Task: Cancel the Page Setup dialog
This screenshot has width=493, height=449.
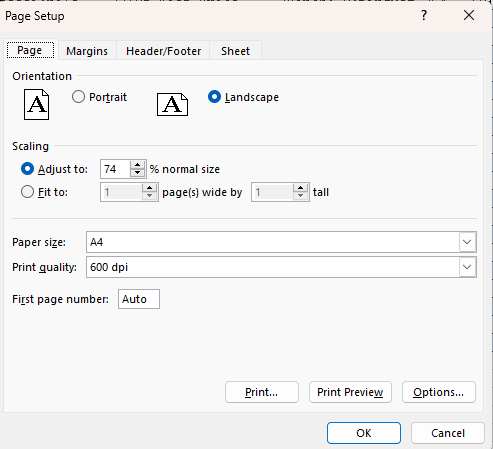Action: tap(448, 433)
